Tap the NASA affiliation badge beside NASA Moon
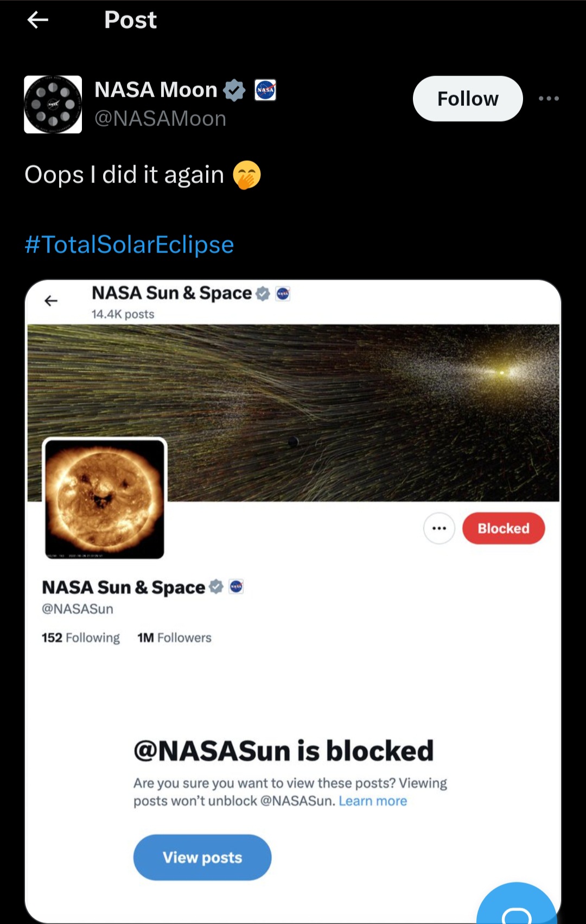 265,90
